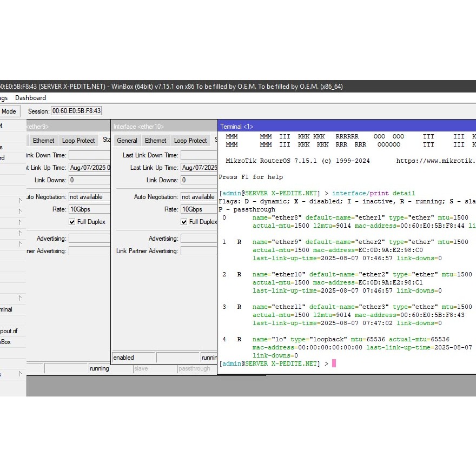This screenshot has height=476, width=476.
Task: Switch to Ethernet tab in ether9 window
Action: (43, 141)
